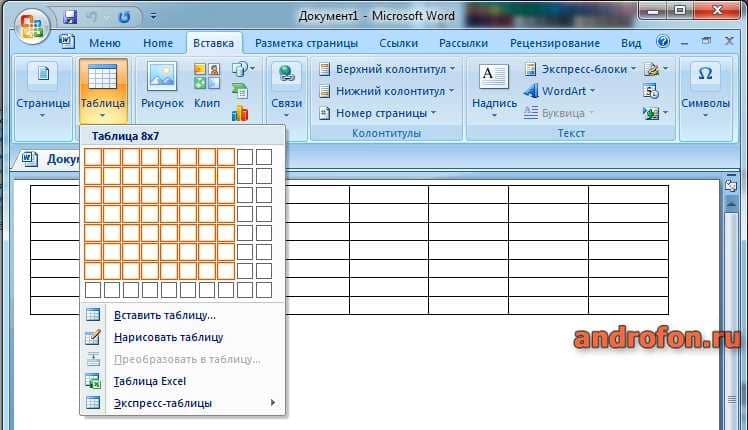Insert SmartArt graphic icon

point(240,91)
